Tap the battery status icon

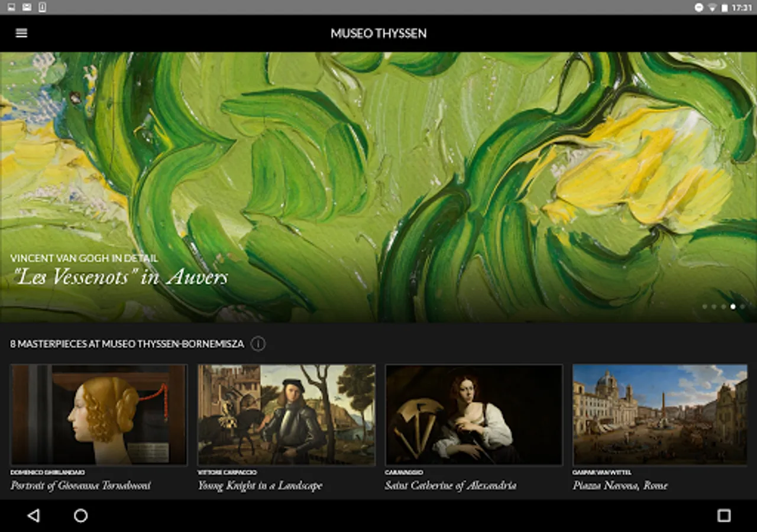pos(724,8)
